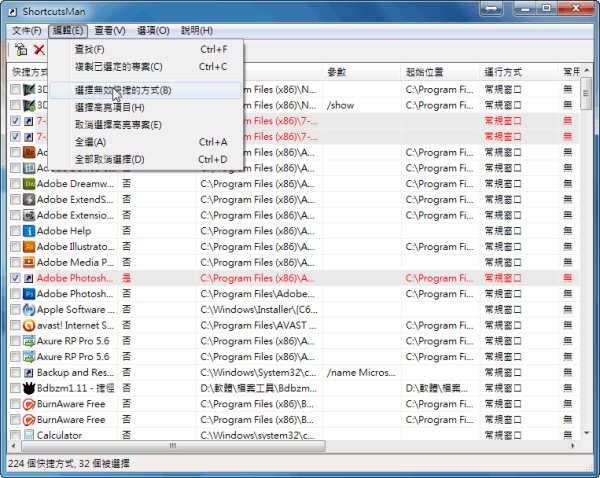
Task: Choose 複製已選定的專案(C) menu entry
Action: point(146,67)
